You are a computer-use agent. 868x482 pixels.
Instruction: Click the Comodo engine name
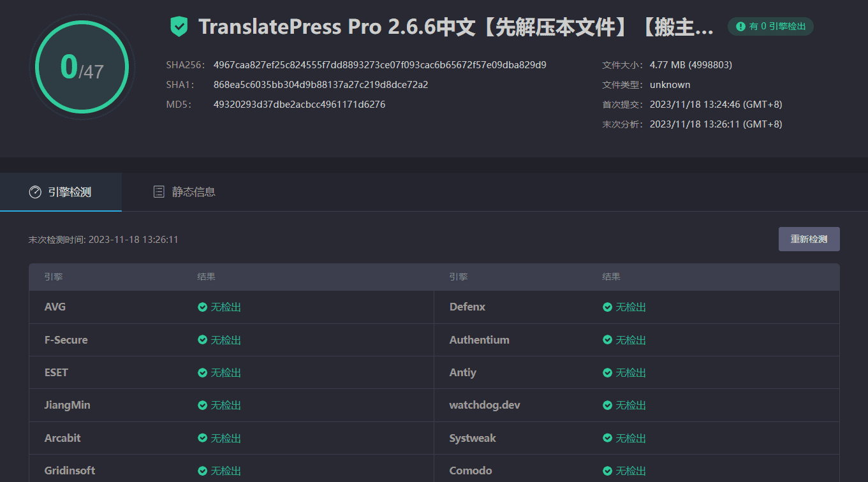pos(471,471)
